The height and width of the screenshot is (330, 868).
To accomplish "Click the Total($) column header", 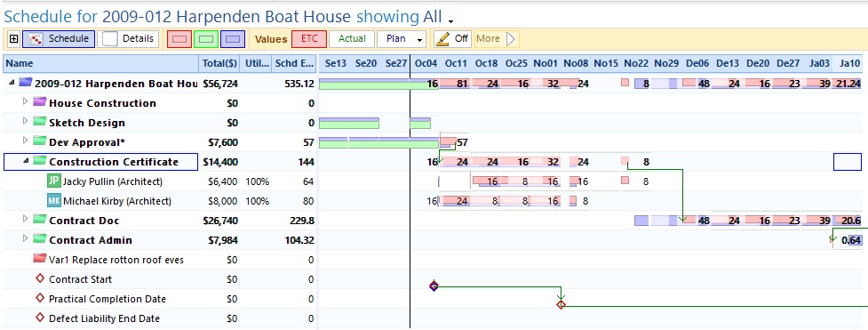I will (219, 63).
